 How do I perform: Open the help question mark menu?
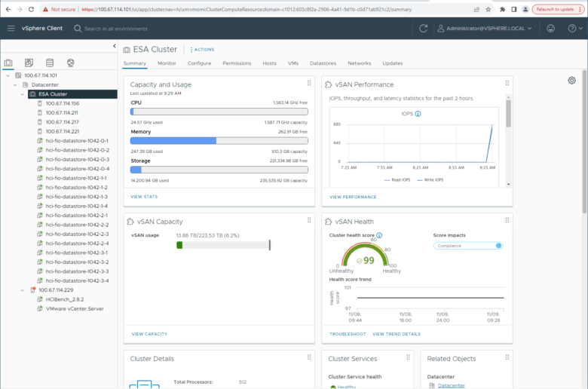575,29
